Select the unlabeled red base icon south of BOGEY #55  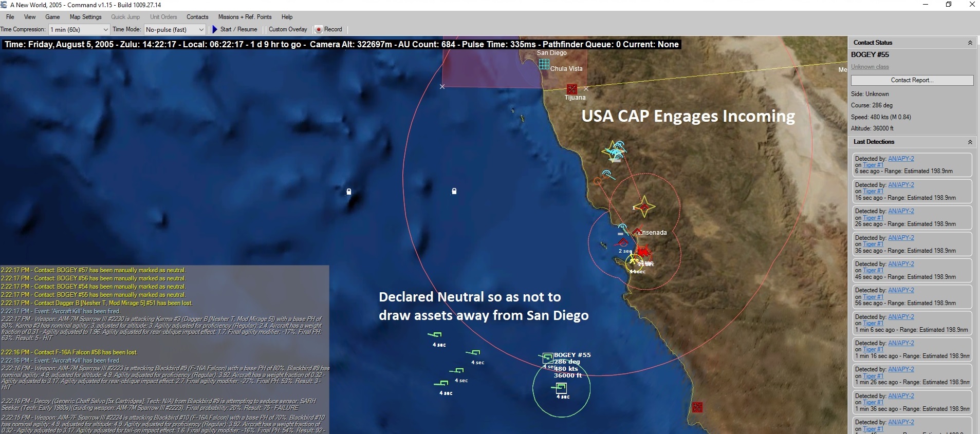click(x=697, y=407)
